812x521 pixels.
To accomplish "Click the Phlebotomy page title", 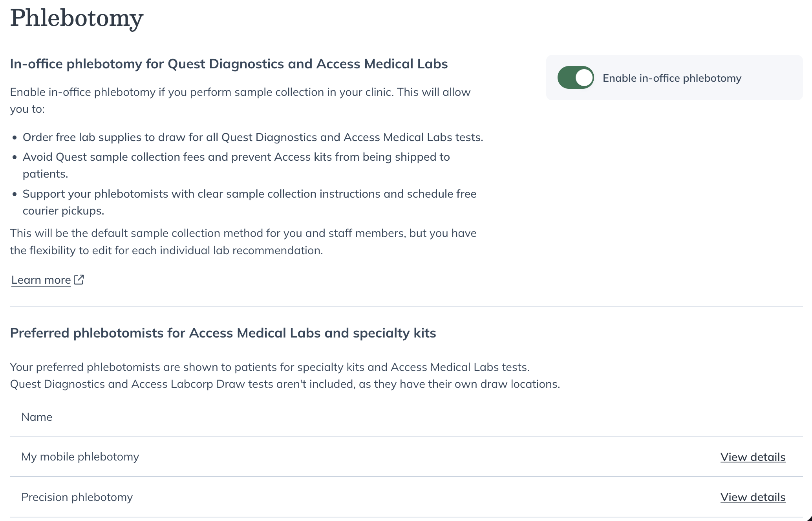I will (77, 18).
